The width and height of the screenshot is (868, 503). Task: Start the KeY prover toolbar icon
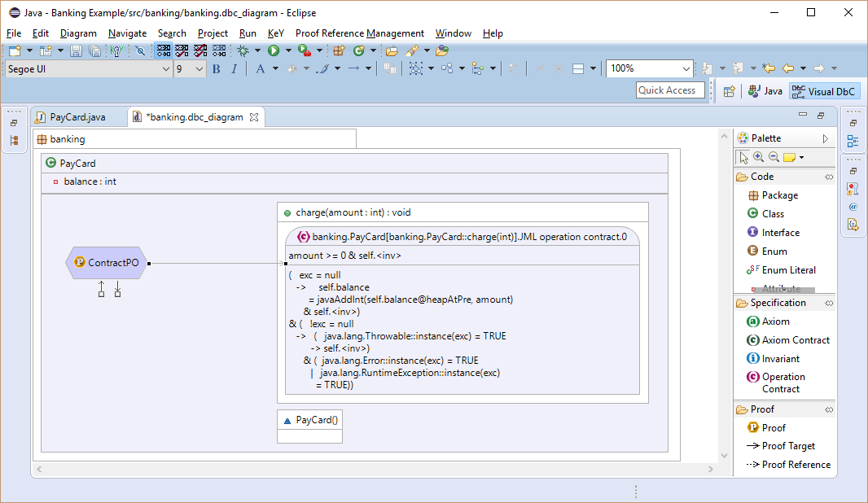[116, 51]
